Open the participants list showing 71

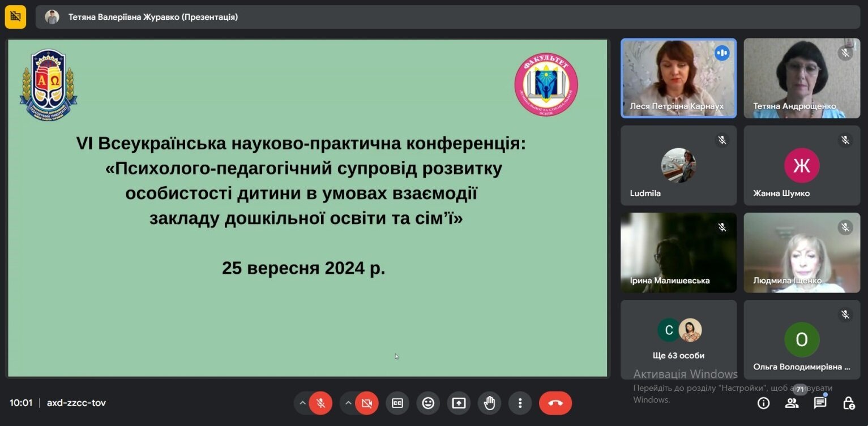792,403
